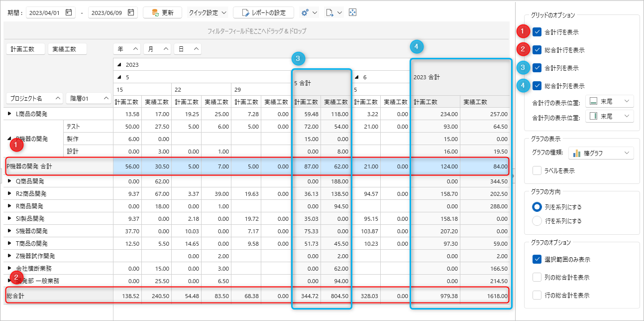
Task: Collapse the 2023 year column group
Action: [x=119, y=65]
